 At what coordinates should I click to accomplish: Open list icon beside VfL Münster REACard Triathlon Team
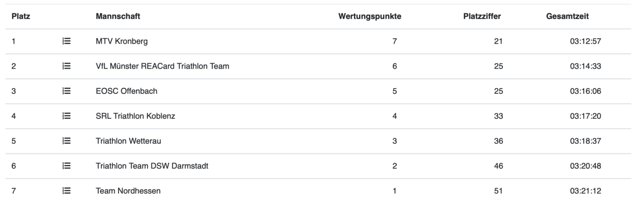(66, 66)
